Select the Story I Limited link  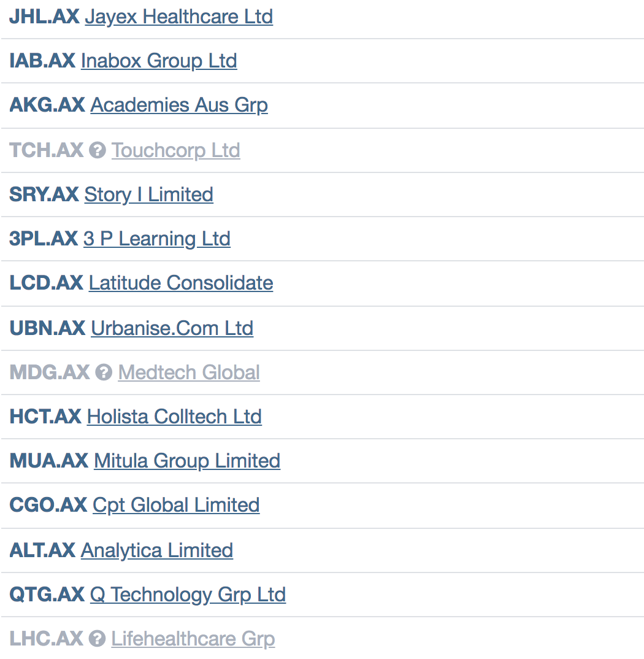pos(148,195)
